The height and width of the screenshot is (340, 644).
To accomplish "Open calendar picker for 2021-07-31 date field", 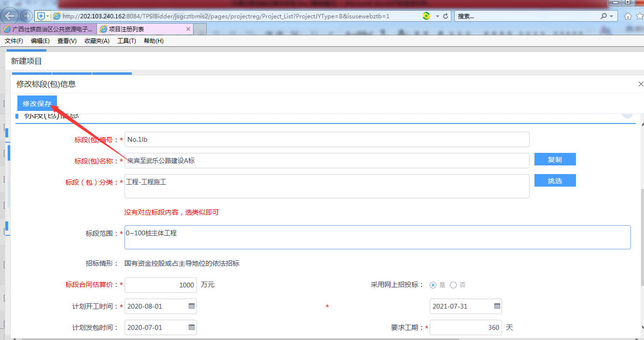I will (x=497, y=306).
